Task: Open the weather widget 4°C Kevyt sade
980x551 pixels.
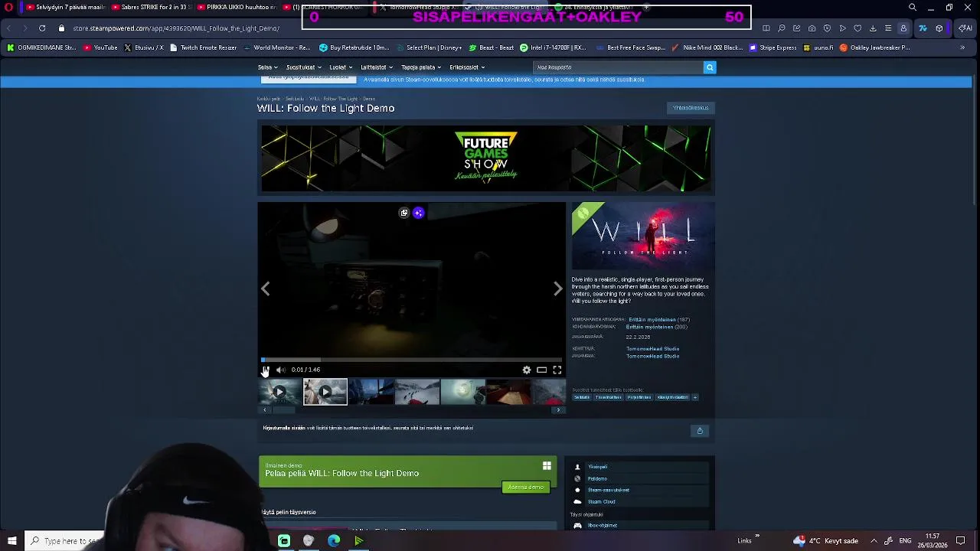Action: [x=825, y=541]
